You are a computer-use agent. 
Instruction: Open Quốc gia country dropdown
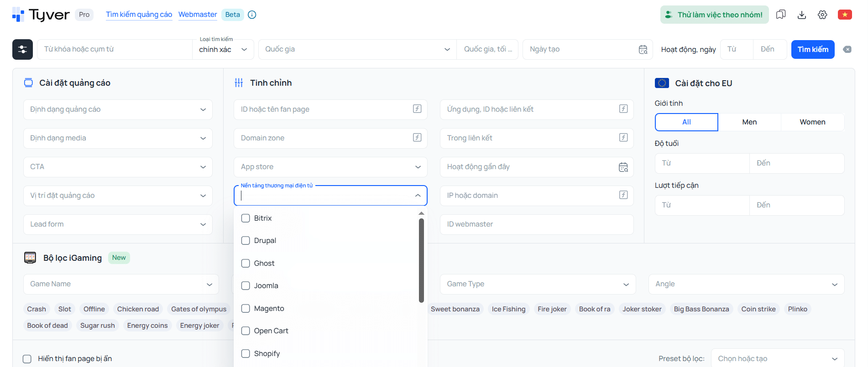[x=357, y=49]
